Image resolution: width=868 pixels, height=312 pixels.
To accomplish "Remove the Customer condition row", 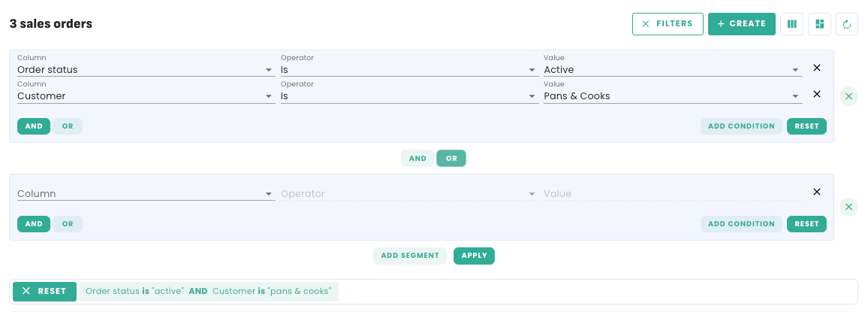I will (817, 95).
